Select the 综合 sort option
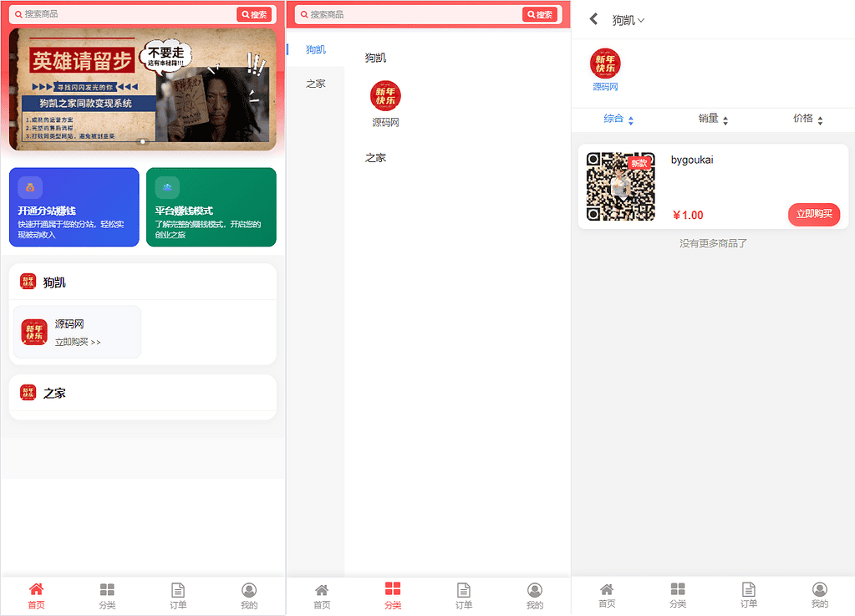 [x=614, y=119]
